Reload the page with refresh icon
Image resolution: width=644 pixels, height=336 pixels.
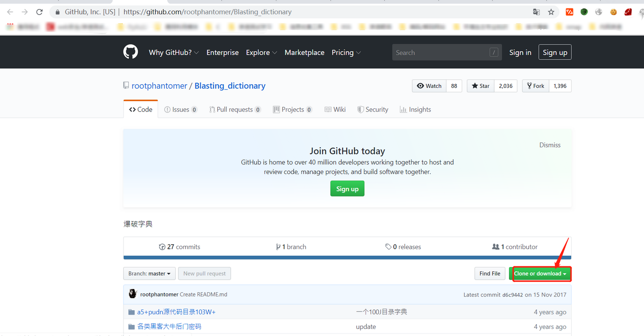pyautogui.click(x=39, y=12)
